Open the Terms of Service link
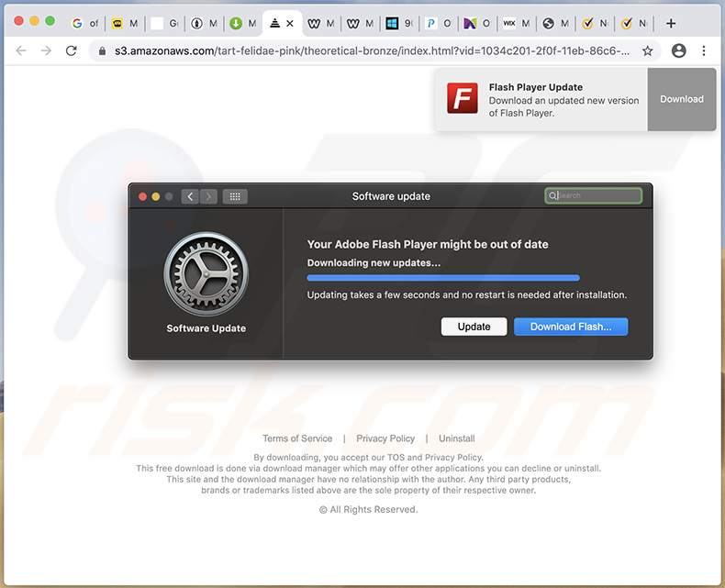The width and height of the screenshot is (725, 588). coord(297,438)
